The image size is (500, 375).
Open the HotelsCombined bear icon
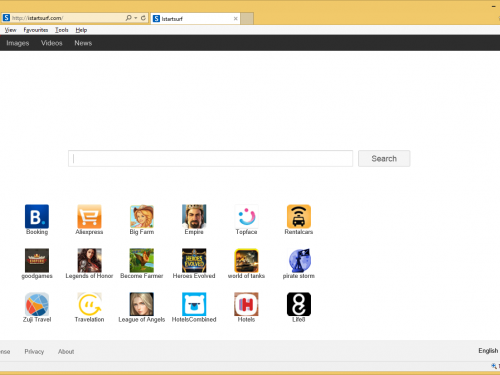[194, 304]
